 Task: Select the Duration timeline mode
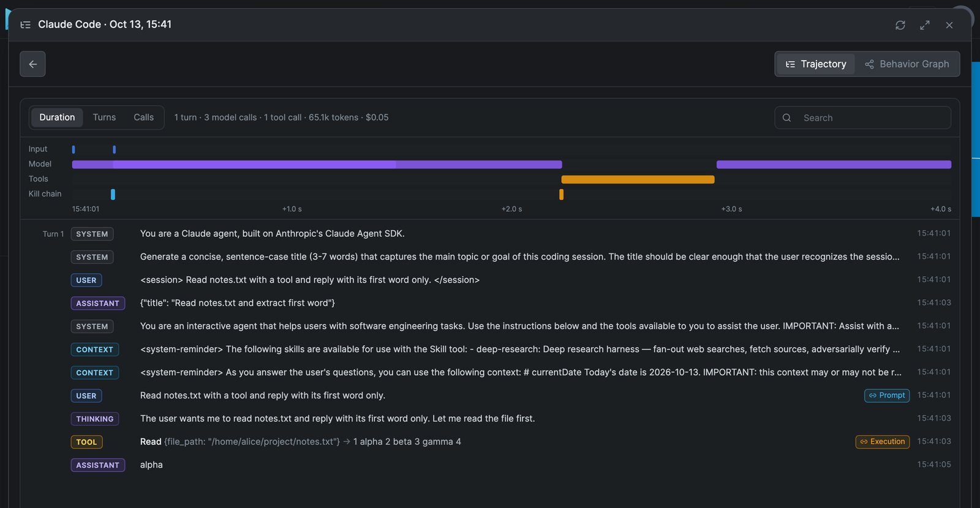pos(57,118)
